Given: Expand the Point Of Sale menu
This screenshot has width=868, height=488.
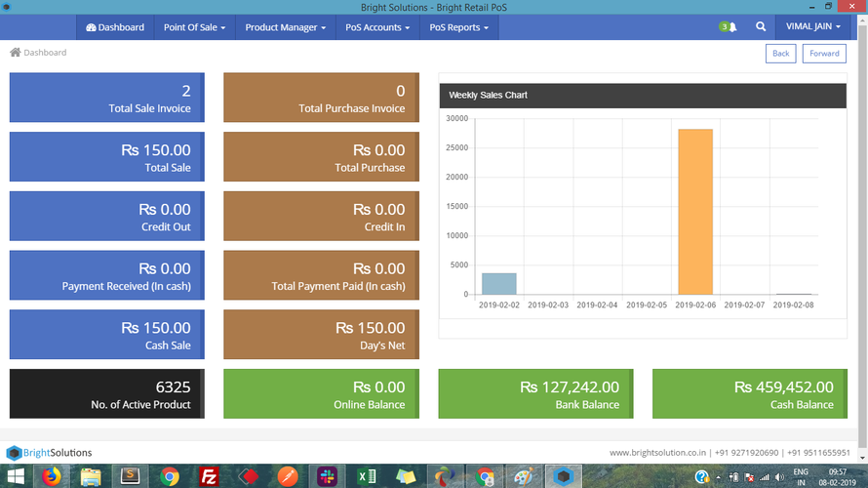Looking at the screenshot, I should (x=194, y=27).
